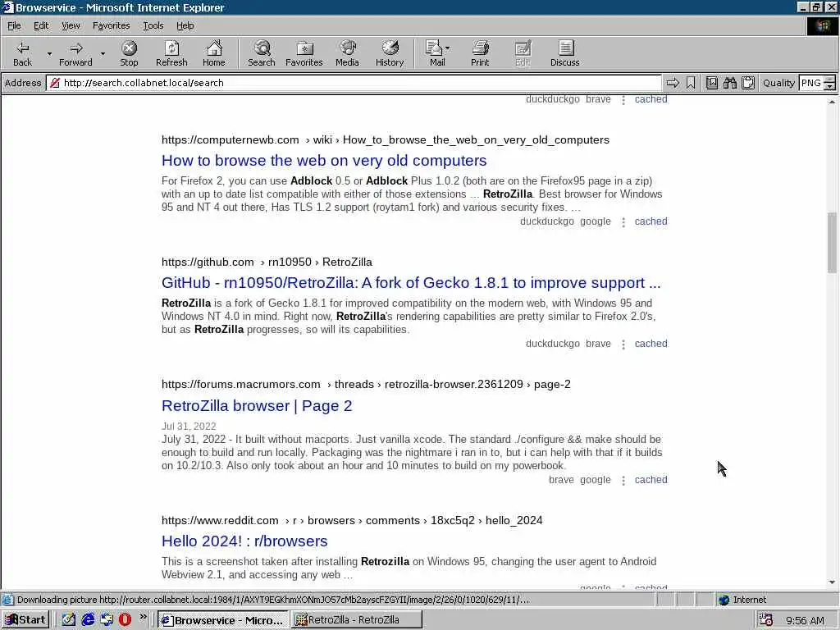The width and height of the screenshot is (840, 630).
Task: Click the Forward toolbar button
Action: point(75,53)
